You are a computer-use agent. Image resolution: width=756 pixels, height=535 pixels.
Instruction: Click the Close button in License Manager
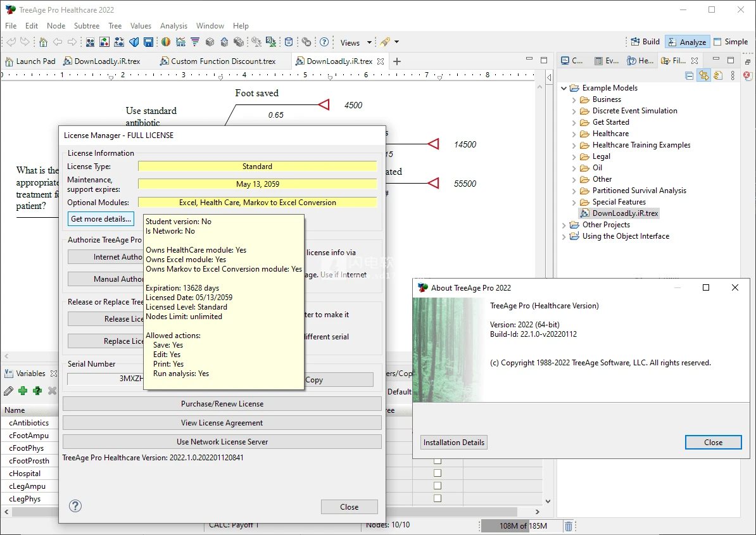[x=349, y=507]
